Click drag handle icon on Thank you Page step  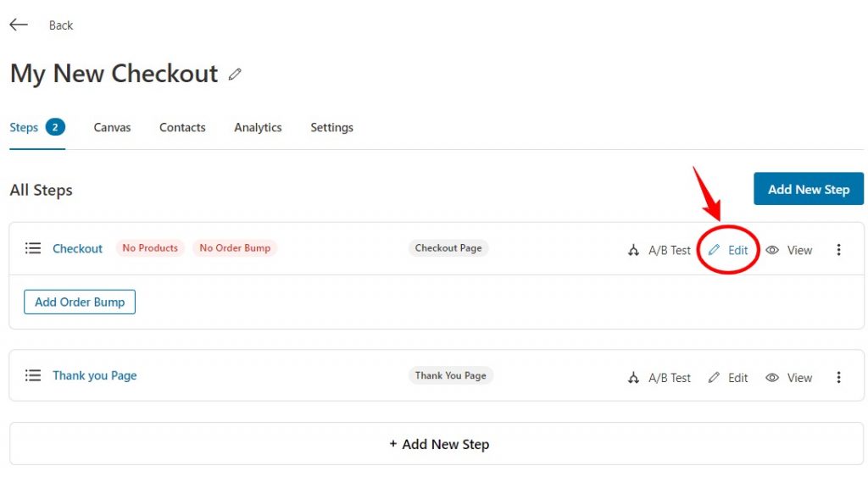pos(33,375)
